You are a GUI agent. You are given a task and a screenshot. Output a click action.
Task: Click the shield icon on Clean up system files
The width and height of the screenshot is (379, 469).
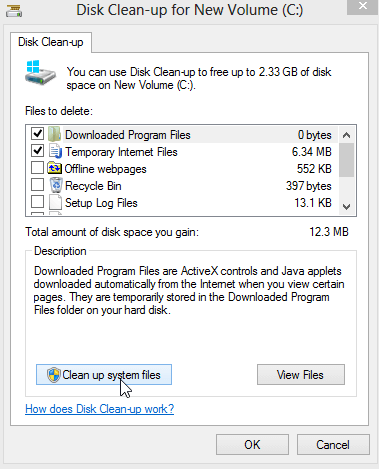[54, 375]
